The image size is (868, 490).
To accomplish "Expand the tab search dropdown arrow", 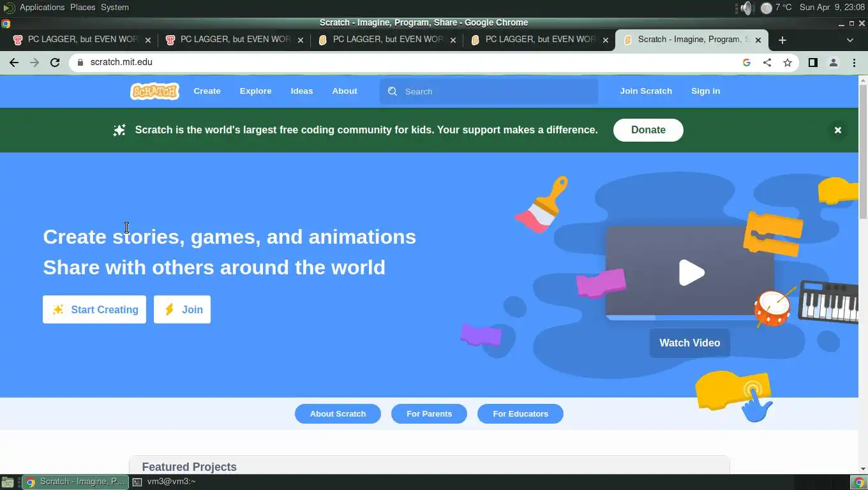I will coord(849,40).
